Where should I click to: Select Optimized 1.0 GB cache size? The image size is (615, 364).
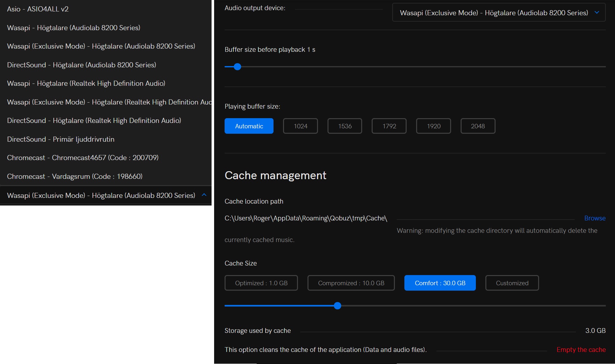261,283
